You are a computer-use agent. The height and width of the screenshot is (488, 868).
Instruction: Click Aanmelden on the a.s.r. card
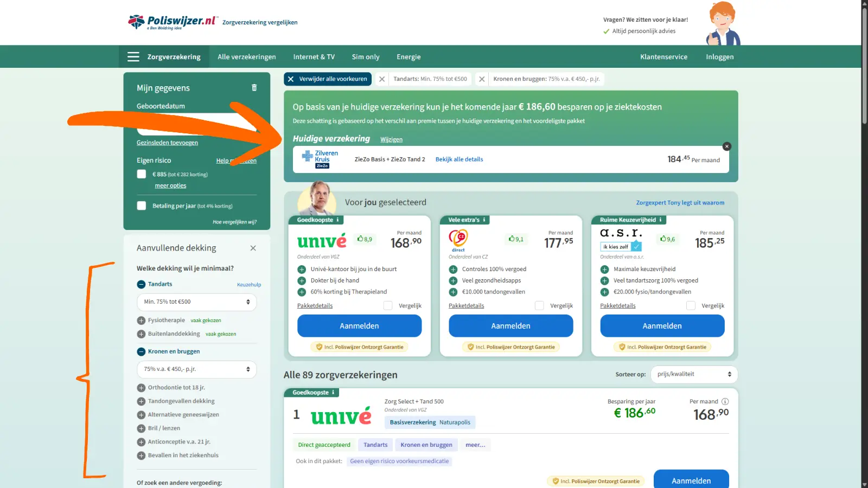point(662,326)
